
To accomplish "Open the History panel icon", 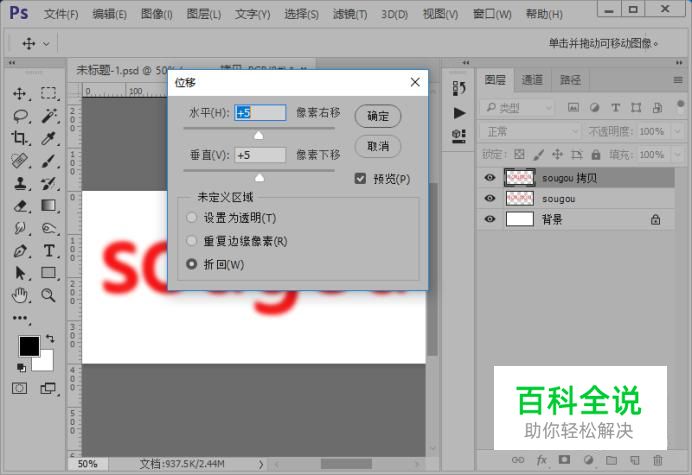I will click(459, 88).
